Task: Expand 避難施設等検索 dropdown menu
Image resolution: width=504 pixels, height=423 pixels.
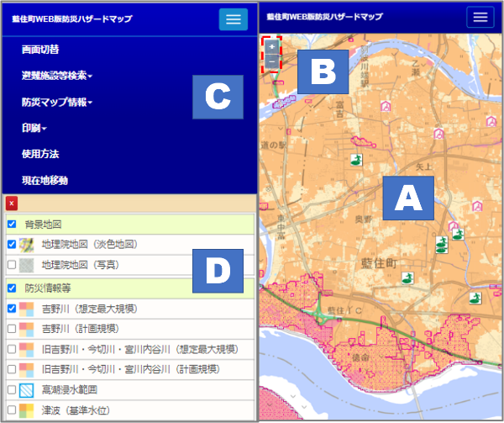Action: (x=57, y=76)
